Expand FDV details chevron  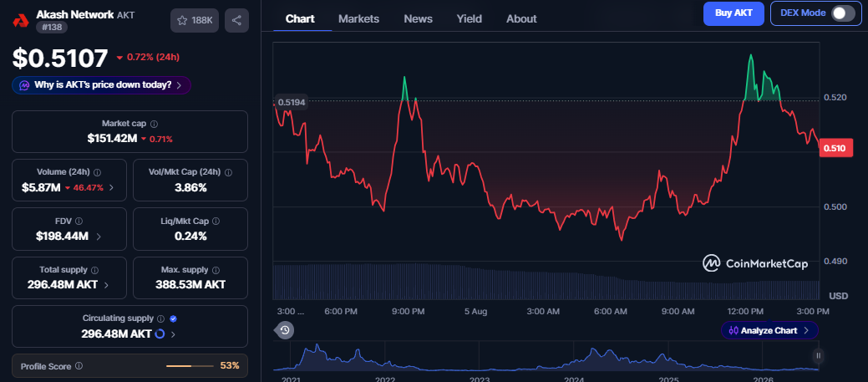point(99,237)
